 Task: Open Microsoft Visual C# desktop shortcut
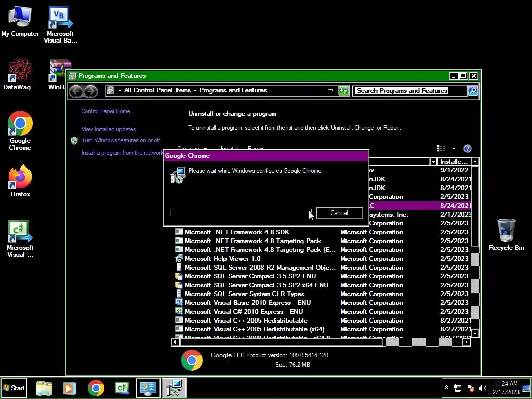(20, 239)
